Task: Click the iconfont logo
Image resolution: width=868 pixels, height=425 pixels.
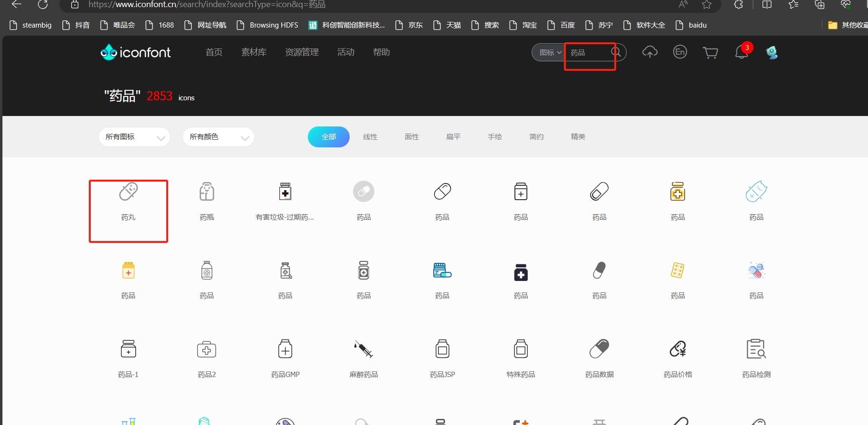Action: 135,52
